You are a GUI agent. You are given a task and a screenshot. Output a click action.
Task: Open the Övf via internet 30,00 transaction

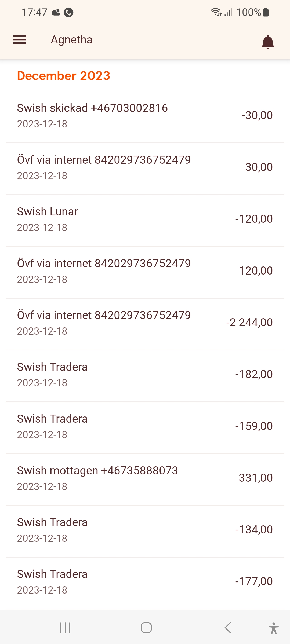point(145,167)
